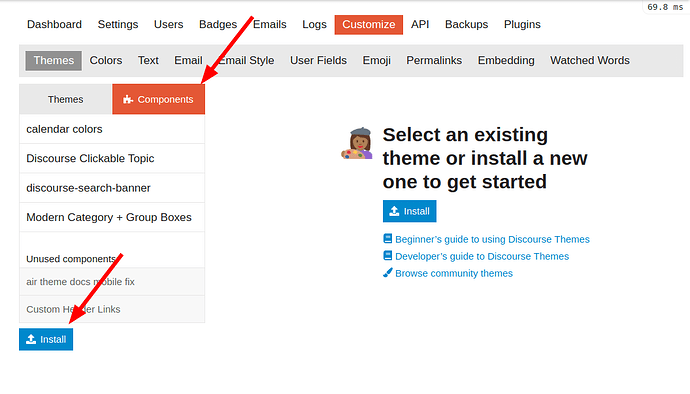The width and height of the screenshot is (690, 394).
Task: Open the Embedding section
Action: tap(506, 60)
